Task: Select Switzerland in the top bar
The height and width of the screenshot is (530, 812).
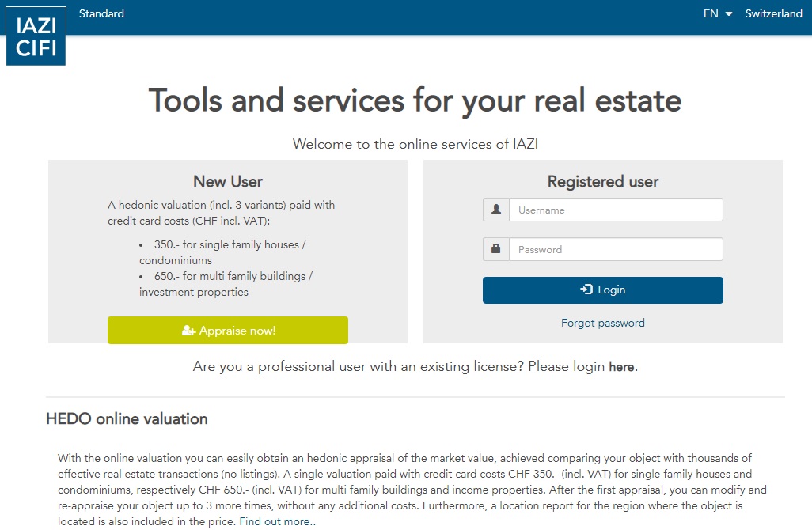Action: coord(774,13)
